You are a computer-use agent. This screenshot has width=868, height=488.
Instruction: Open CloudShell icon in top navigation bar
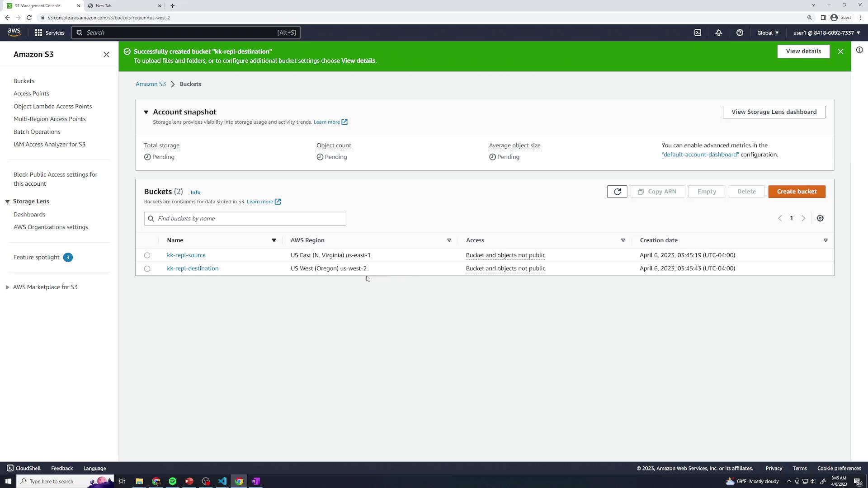698,33
